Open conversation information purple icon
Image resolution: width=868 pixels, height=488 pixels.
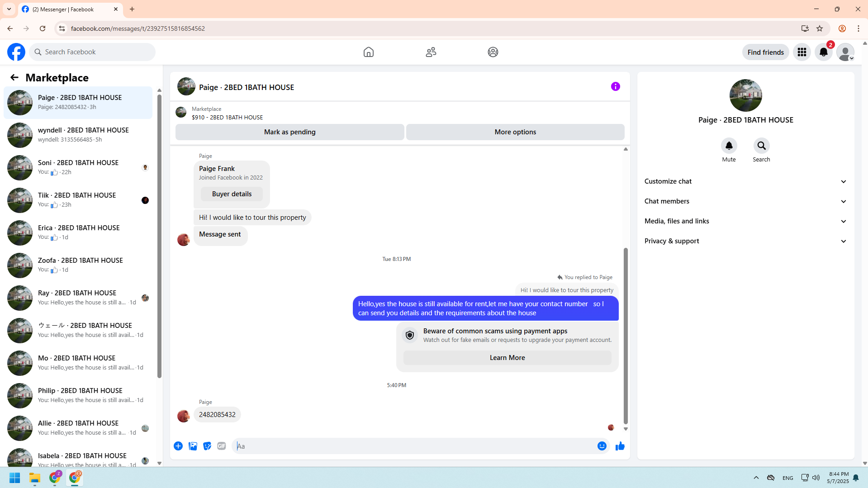pyautogui.click(x=616, y=86)
